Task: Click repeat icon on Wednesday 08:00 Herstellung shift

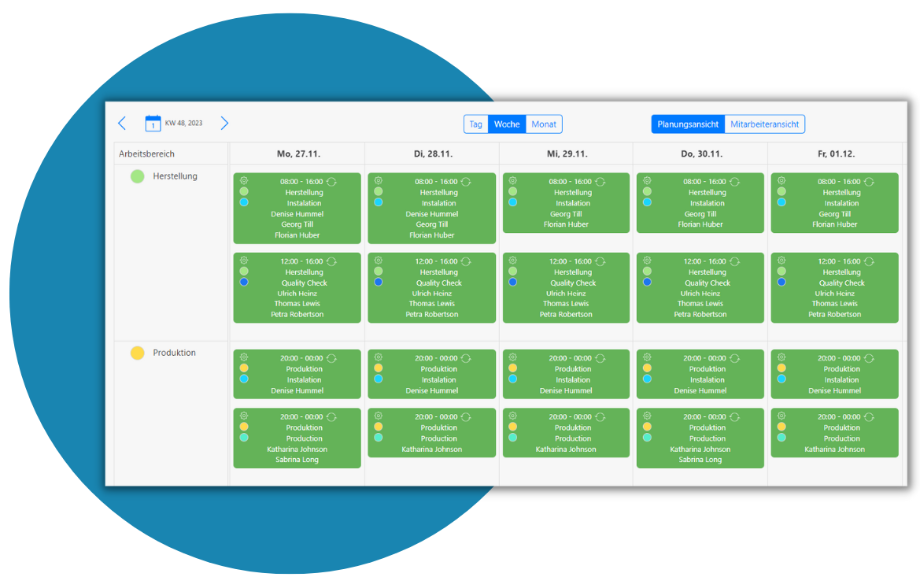Action: pos(600,182)
